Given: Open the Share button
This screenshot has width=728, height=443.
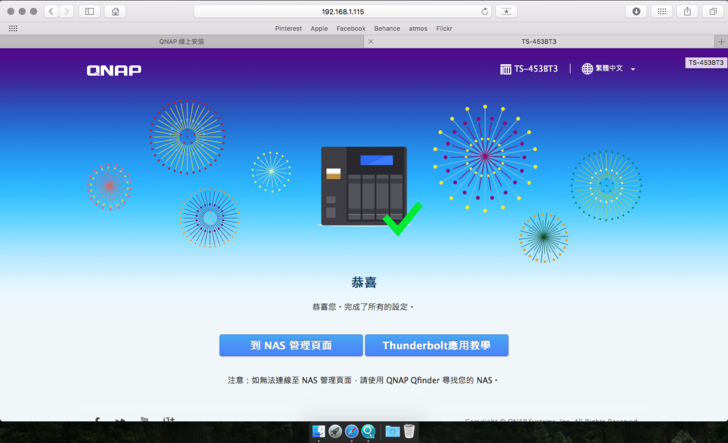Looking at the screenshot, I should 687,11.
